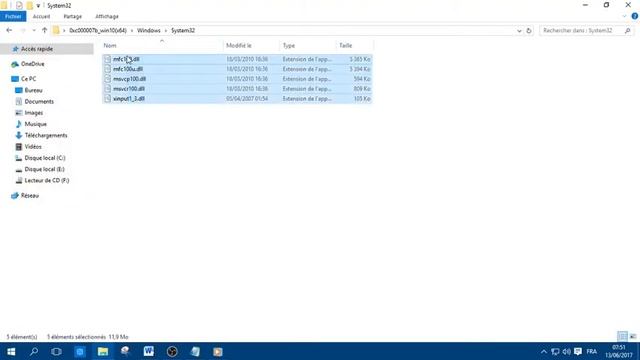
Task: Select the msvcp100.dll file
Action: click(x=237, y=79)
